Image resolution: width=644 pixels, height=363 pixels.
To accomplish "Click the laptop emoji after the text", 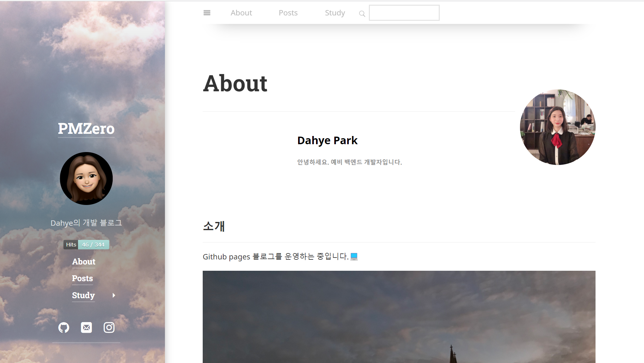I will point(354,257).
